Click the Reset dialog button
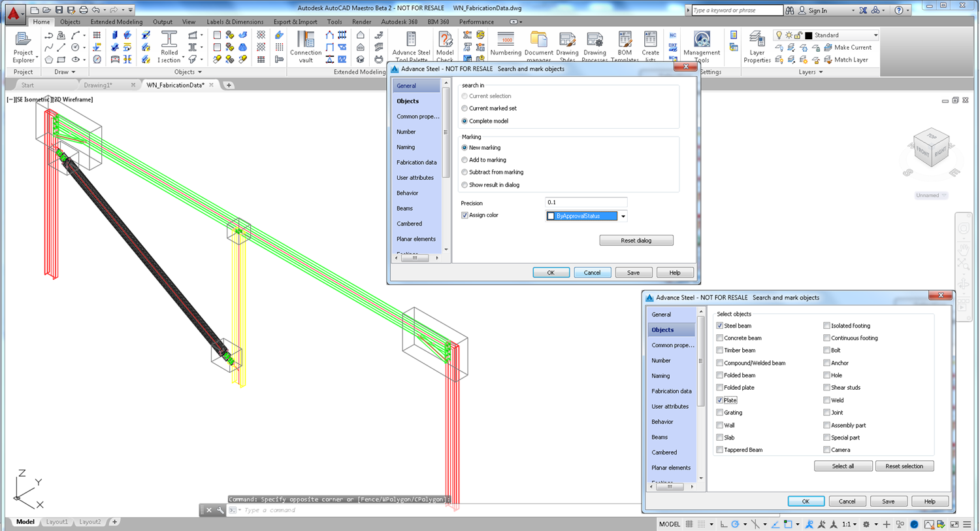Screen dimensions: 980x531 click(636, 241)
